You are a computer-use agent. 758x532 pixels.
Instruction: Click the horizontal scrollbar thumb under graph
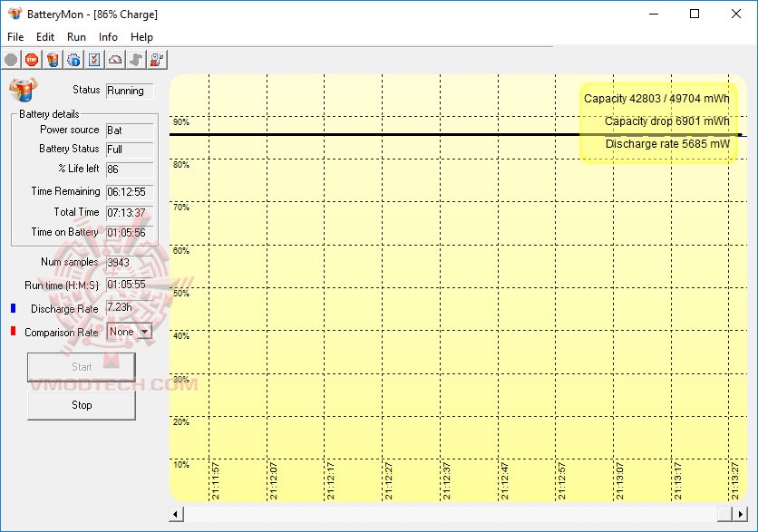[724, 514]
